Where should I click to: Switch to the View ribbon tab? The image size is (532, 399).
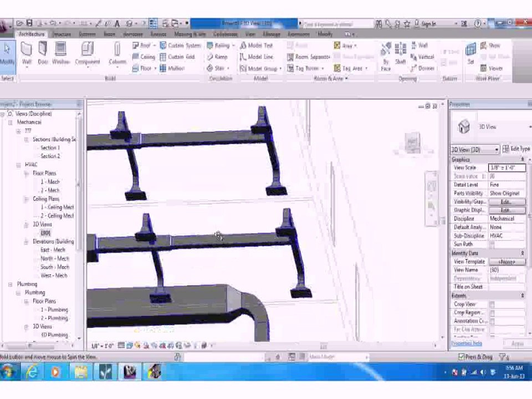click(250, 34)
